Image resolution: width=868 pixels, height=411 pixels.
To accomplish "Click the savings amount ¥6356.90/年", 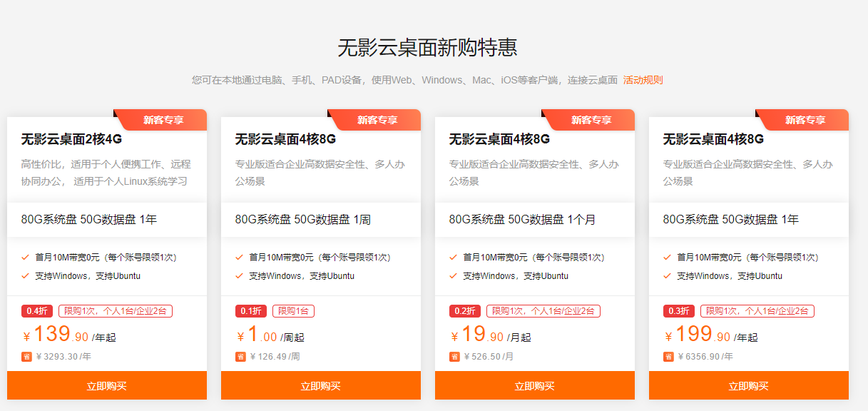I will click(x=705, y=357).
